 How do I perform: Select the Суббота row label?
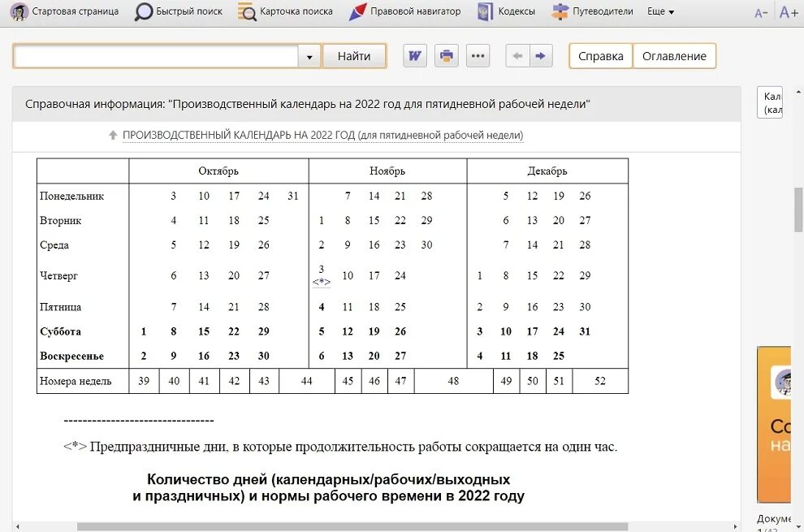point(61,331)
